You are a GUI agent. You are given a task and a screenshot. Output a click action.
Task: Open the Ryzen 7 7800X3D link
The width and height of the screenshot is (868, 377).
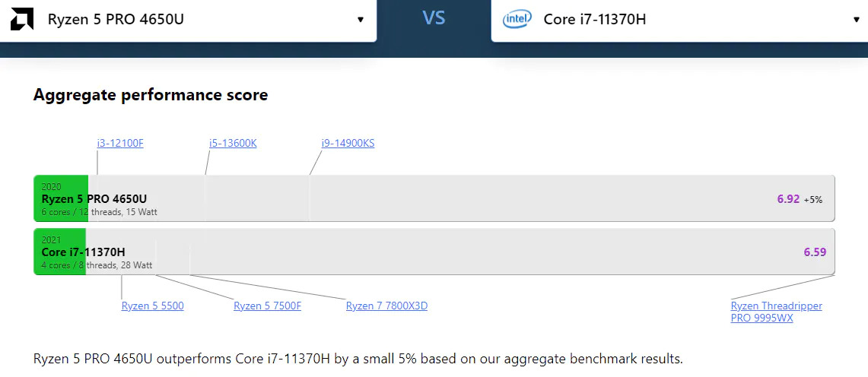[387, 306]
